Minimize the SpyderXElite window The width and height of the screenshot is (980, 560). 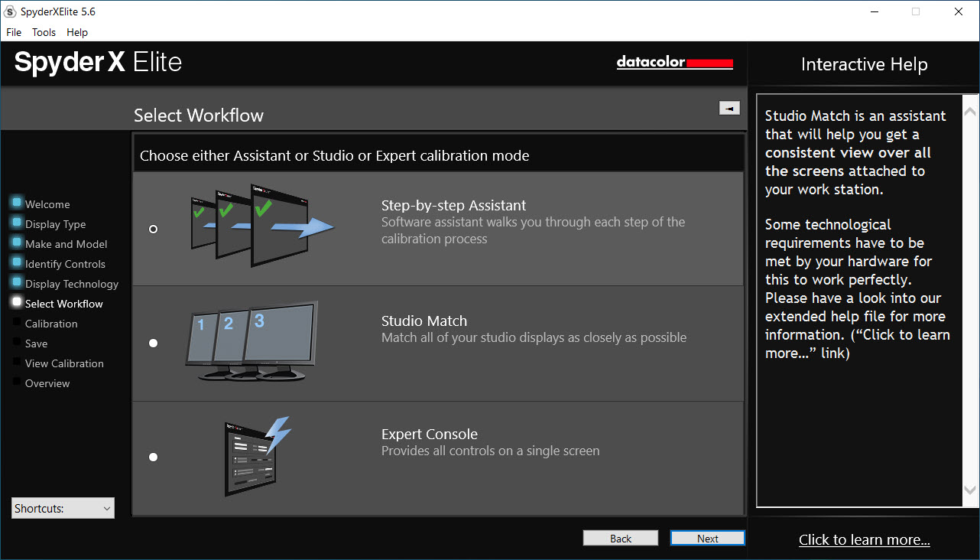pyautogui.click(x=874, y=11)
